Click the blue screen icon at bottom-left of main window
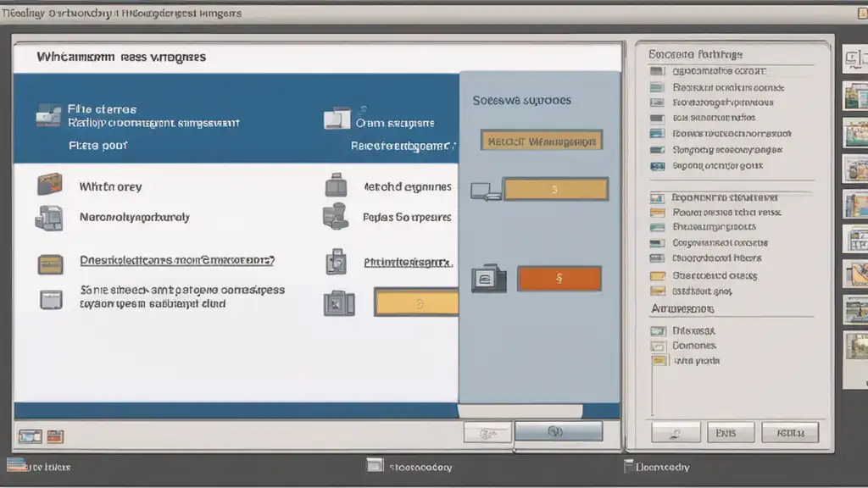Viewport: 868px width, 488px height. coord(30,436)
